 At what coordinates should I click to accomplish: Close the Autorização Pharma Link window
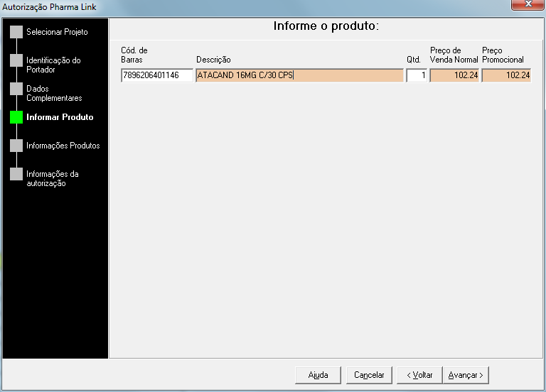point(528,4)
